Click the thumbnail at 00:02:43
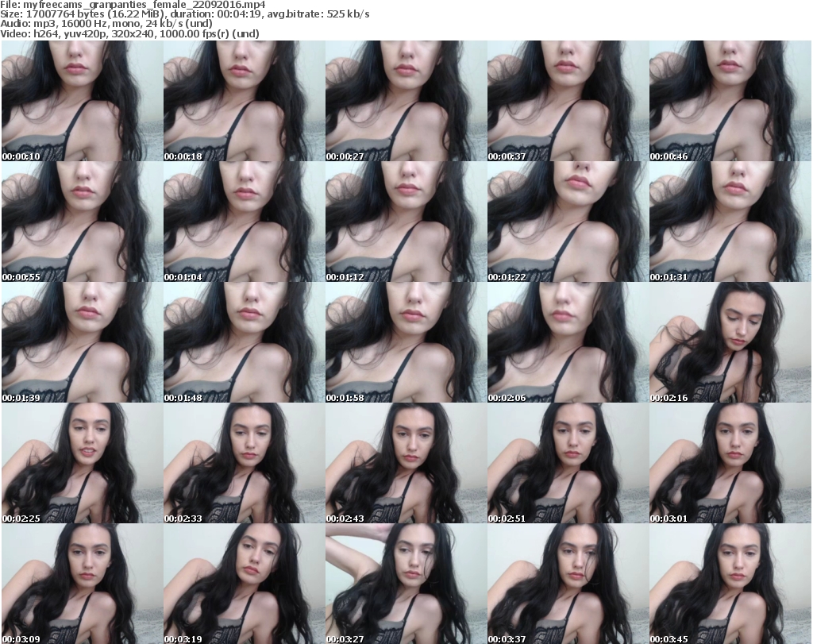Image resolution: width=813 pixels, height=644 pixels. click(406, 463)
